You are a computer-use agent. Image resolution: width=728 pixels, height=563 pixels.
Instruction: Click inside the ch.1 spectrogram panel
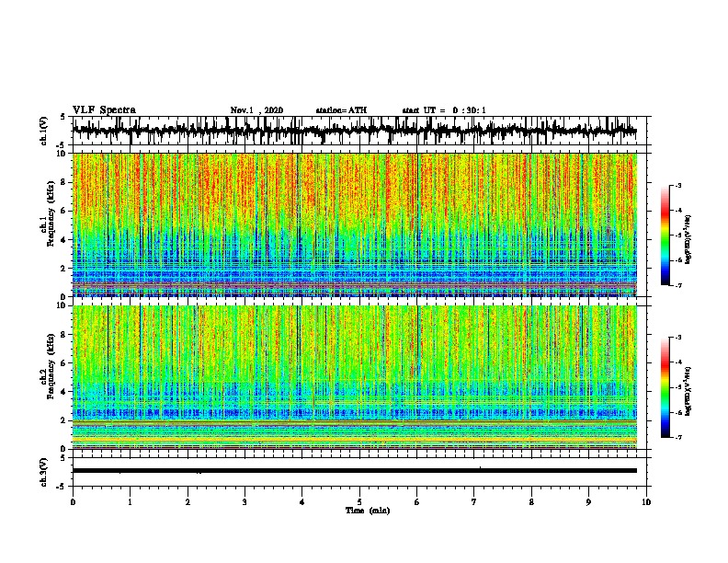pos(354,224)
